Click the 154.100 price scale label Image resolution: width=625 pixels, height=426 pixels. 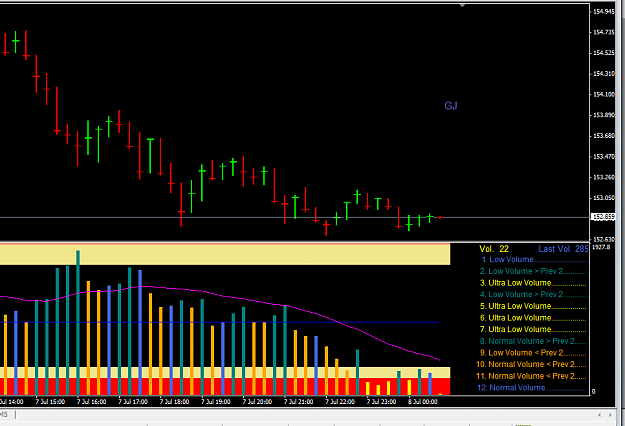point(604,94)
